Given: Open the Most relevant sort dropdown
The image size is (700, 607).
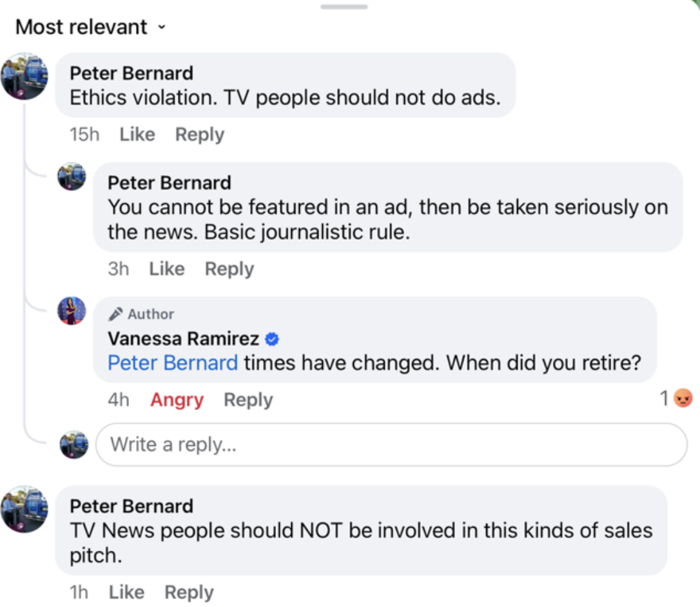Looking at the screenshot, I should click(x=90, y=27).
